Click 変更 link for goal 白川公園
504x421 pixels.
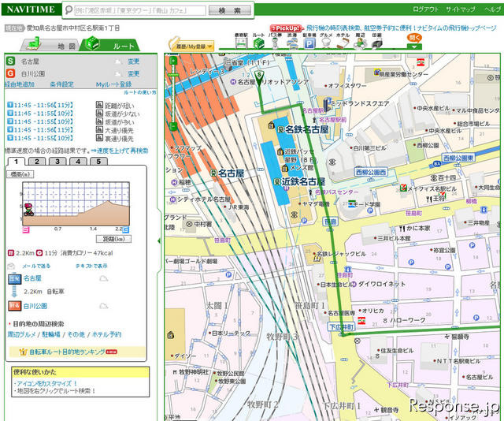click(134, 73)
